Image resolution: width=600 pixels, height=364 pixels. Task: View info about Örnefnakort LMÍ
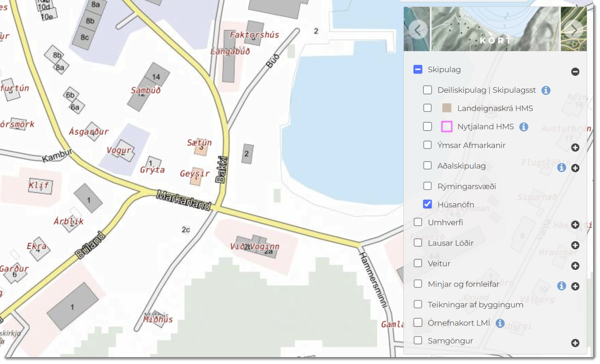click(500, 323)
